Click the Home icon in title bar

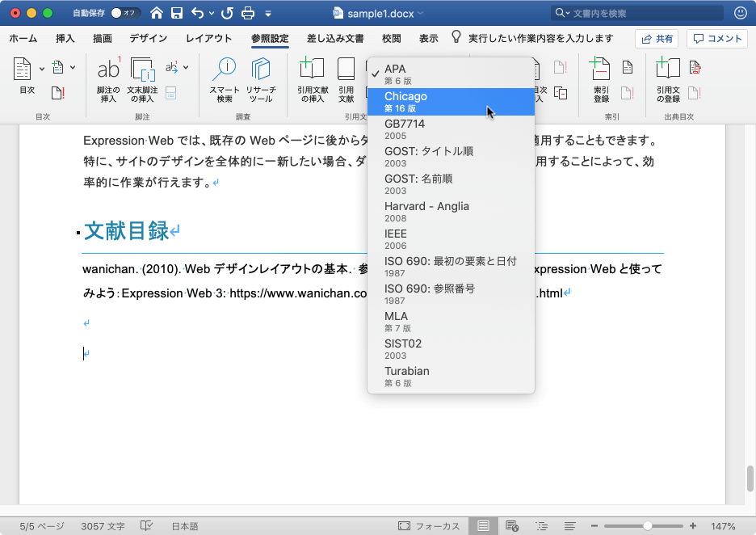pyautogui.click(x=156, y=13)
